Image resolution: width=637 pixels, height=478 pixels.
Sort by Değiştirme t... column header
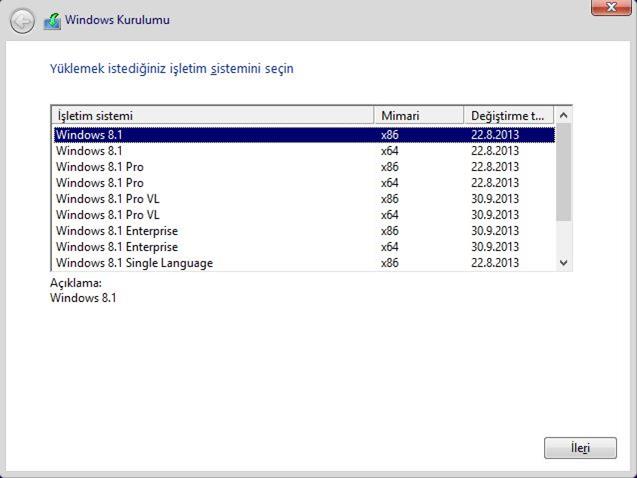pyautogui.click(x=509, y=116)
